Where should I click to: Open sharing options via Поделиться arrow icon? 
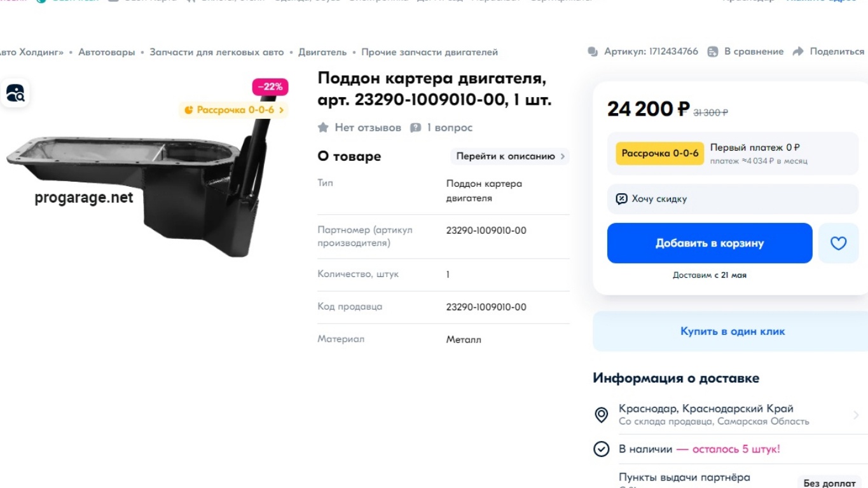pos(797,51)
